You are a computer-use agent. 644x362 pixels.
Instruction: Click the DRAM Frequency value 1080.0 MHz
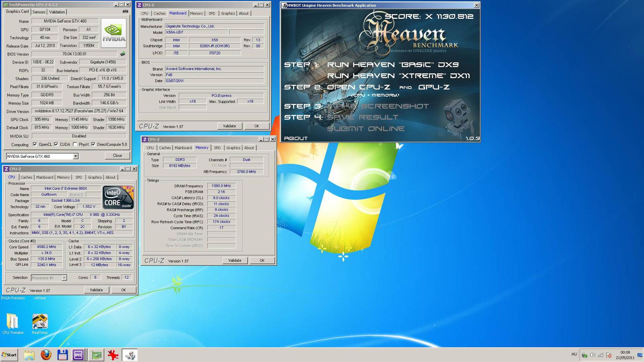click(x=221, y=186)
